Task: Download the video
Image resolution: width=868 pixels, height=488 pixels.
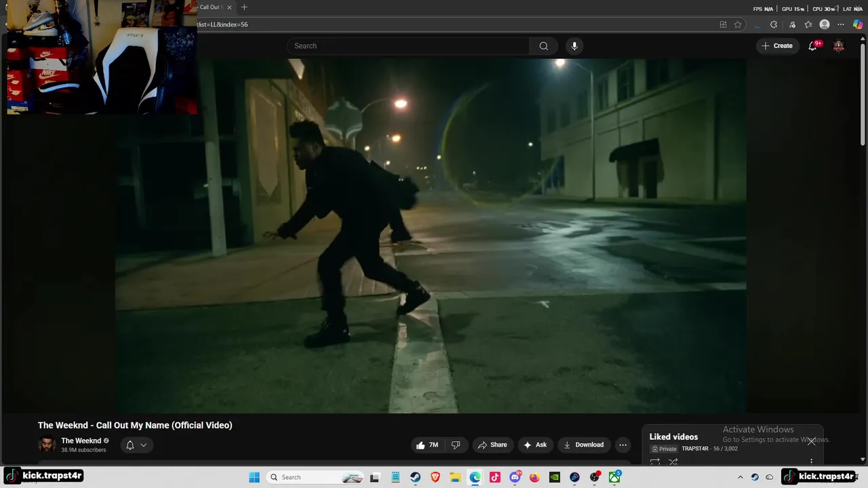Action: [x=584, y=445]
